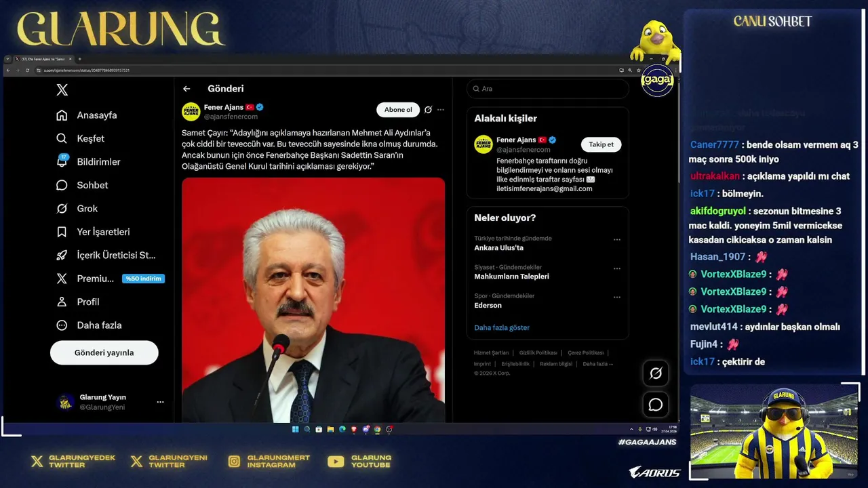Open Premium in sidebar
868x488 pixels.
pyautogui.click(x=85, y=279)
